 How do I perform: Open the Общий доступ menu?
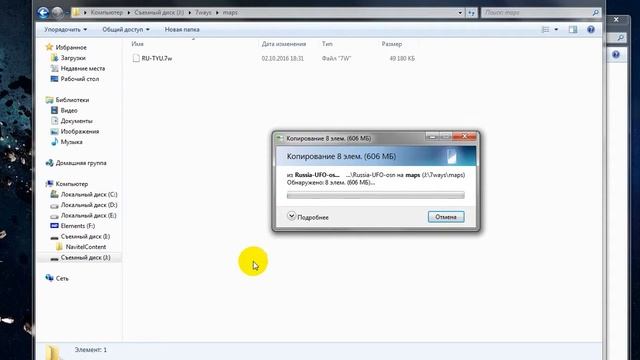coord(126,29)
